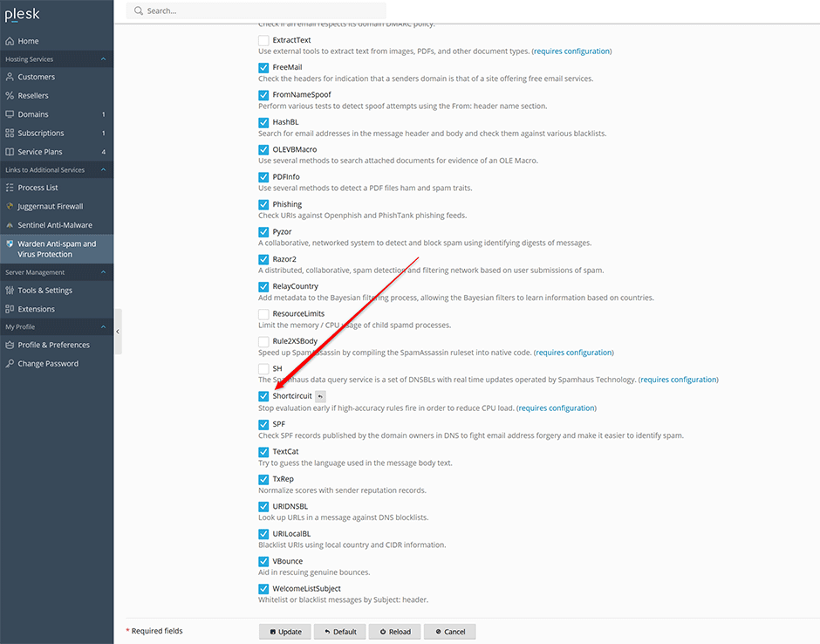Disable the URILocalBL checkbox
This screenshot has height=644, width=820.
tap(263, 534)
